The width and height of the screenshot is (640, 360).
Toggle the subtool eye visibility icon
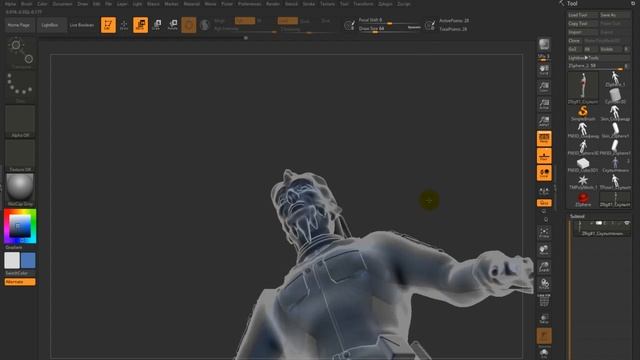click(627, 223)
